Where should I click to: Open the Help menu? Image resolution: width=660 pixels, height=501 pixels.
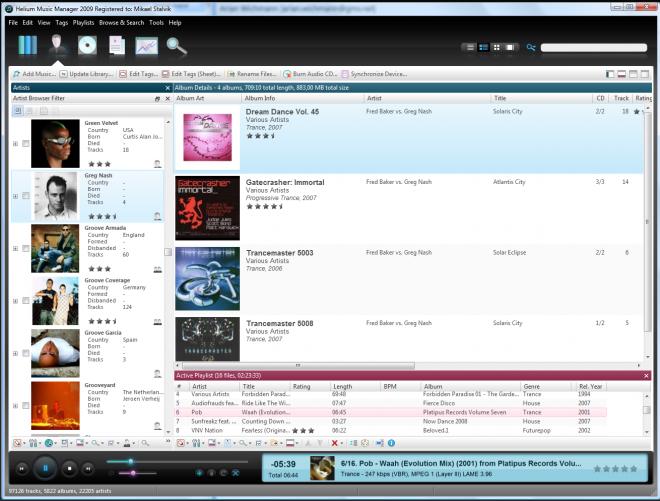pyautogui.click(x=175, y=23)
